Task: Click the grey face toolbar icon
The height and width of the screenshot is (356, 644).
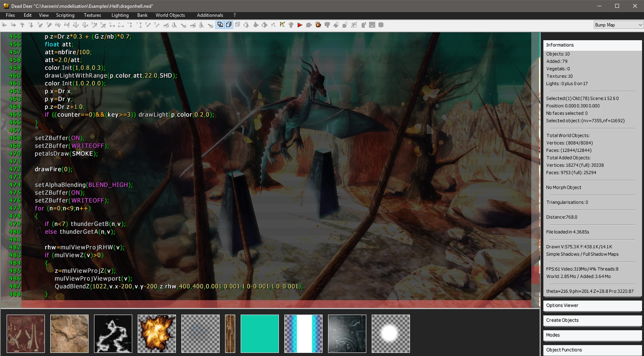Action: [x=372, y=25]
